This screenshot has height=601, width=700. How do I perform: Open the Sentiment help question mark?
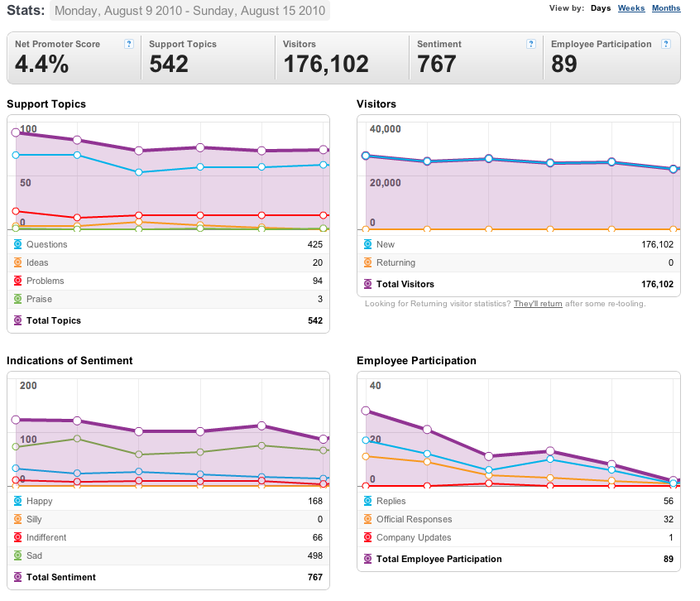coord(531,44)
